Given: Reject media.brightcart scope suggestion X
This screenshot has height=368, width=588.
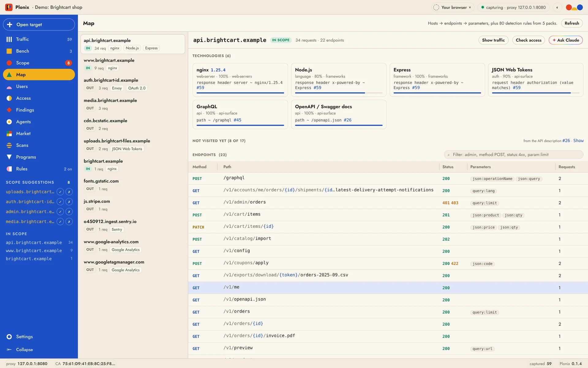Looking at the screenshot, I should click(69, 221).
